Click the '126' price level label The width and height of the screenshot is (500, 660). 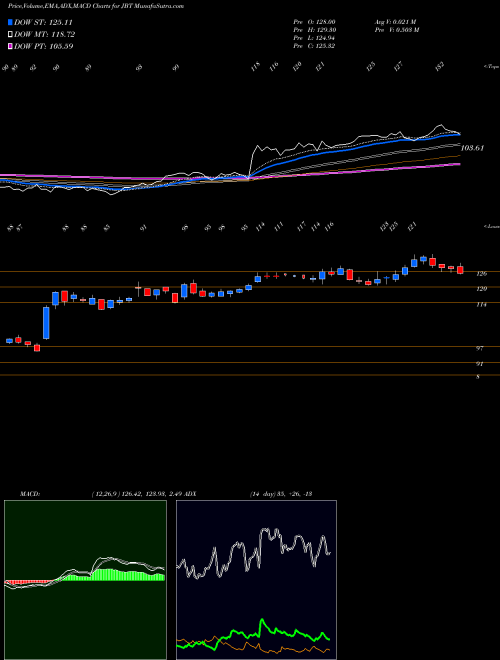[x=481, y=274]
